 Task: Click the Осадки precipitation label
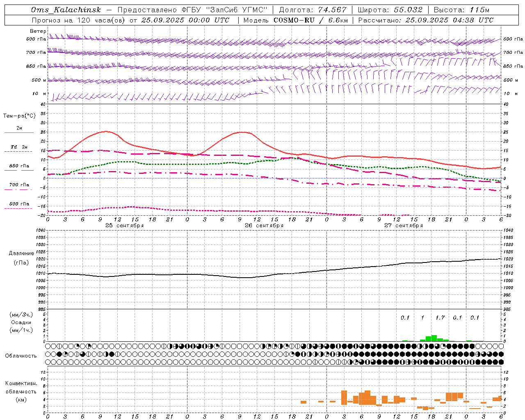[x=21, y=322]
